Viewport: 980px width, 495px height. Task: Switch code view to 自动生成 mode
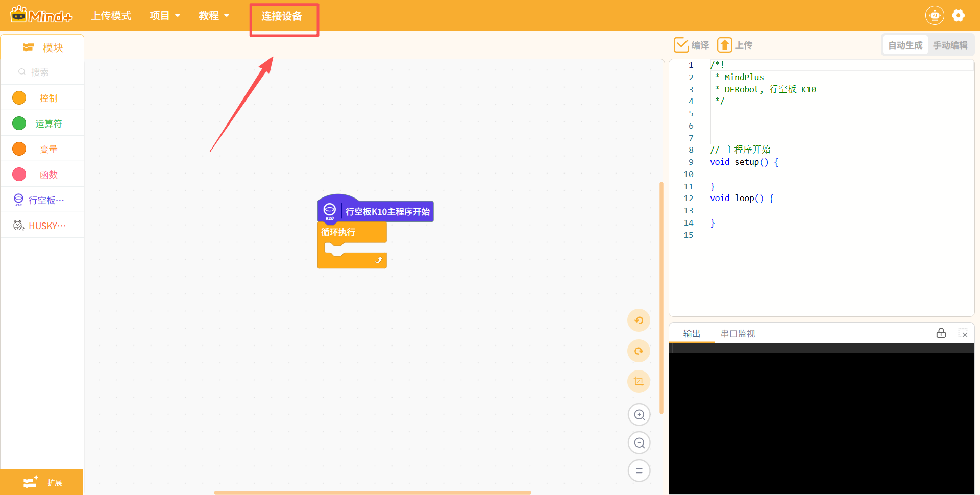click(x=905, y=45)
